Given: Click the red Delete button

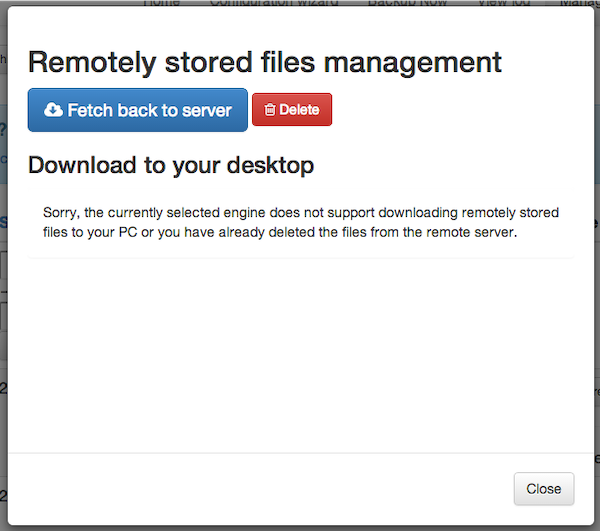Looking at the screenshot, I should (292, 109).
